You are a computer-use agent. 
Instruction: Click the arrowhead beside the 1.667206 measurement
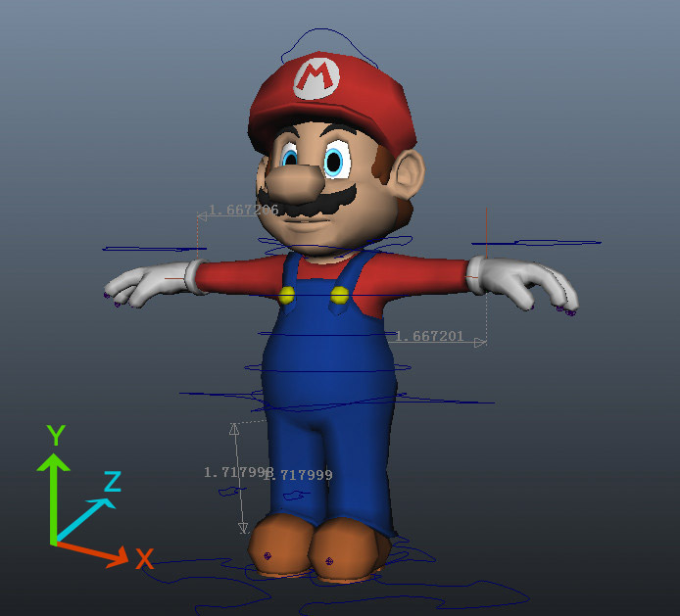tap(202, 215)
